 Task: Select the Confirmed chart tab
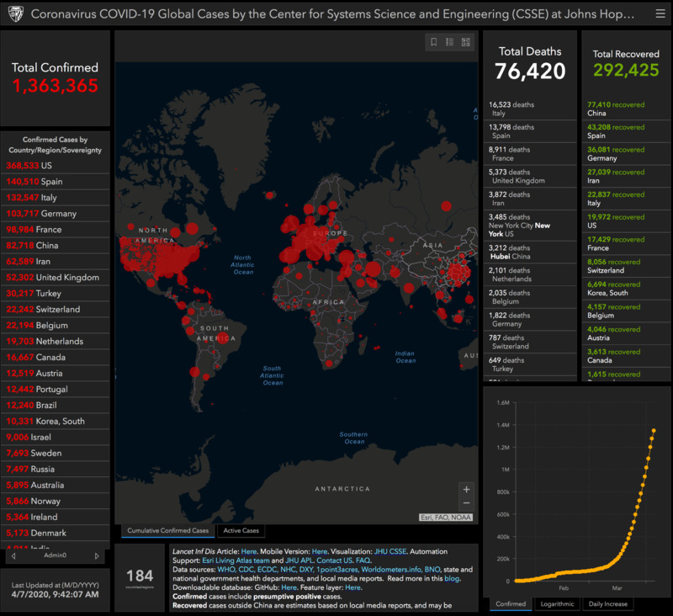[511, 603]
